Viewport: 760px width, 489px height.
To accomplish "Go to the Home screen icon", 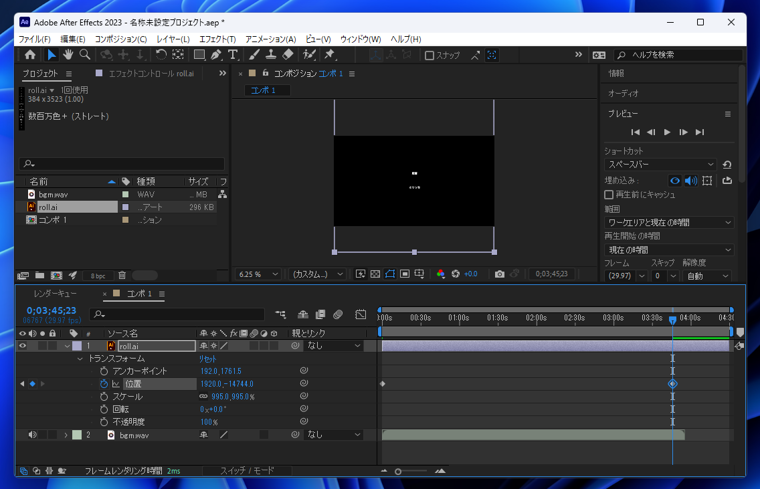I will (x=30, y=55).
